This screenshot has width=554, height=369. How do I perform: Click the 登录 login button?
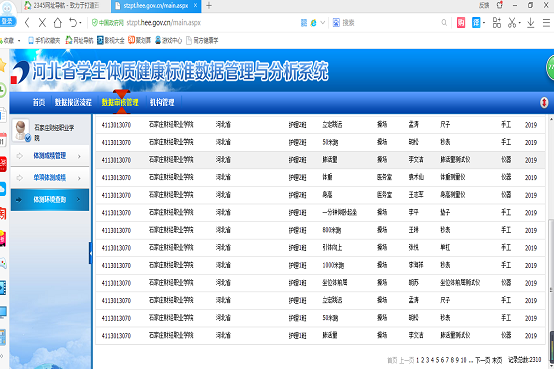(x=7, y=21)
